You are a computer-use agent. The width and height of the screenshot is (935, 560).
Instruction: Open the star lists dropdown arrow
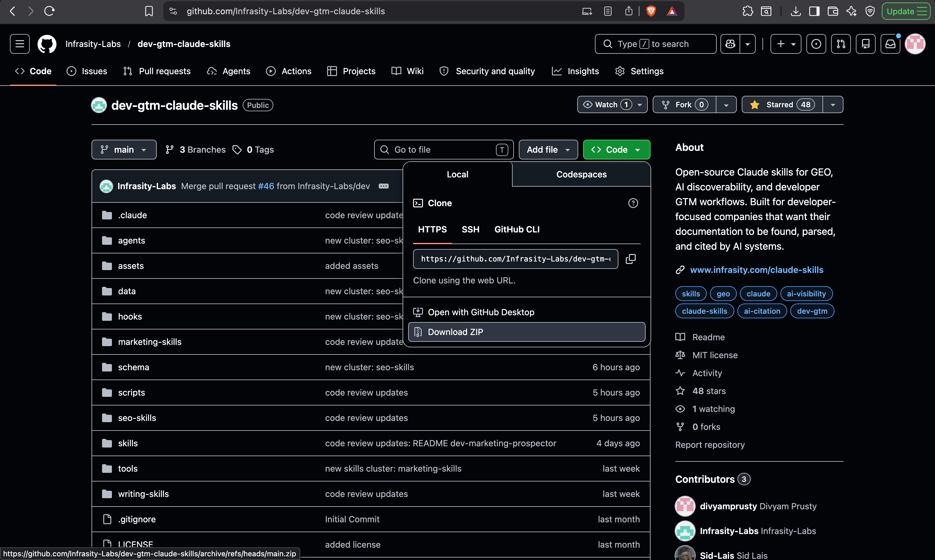point(833,105)
